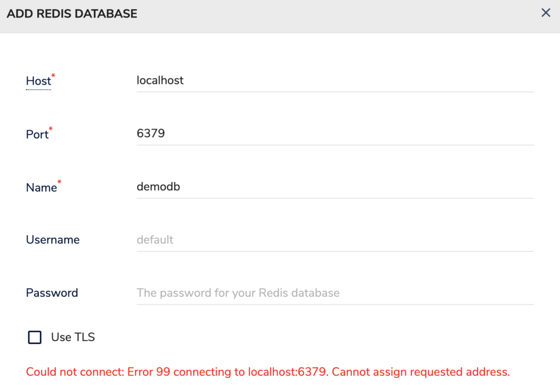Click the dotted-underlined Host label for help
The width and height of the screenshot is (560, 392).
[x=38, y=80]
